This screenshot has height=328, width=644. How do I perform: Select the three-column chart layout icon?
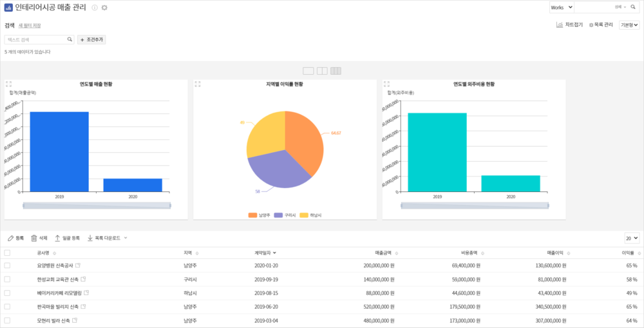(336, 70)
